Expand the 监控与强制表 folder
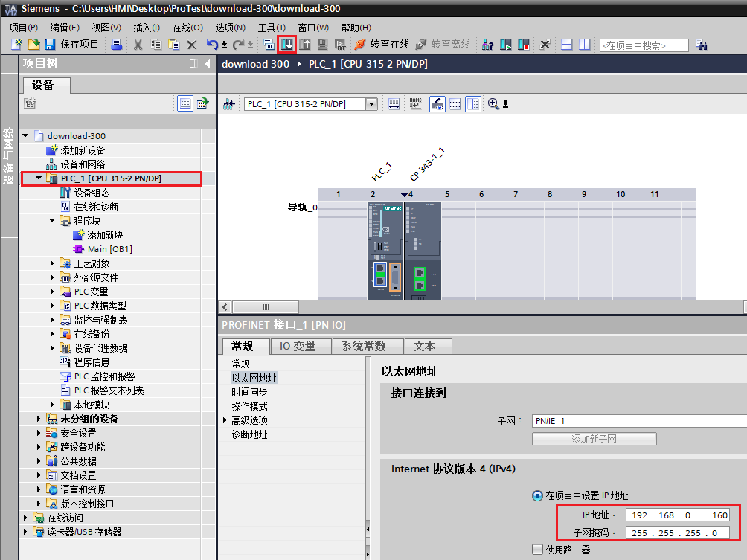 pyautogui.click(x=52, y=320)
